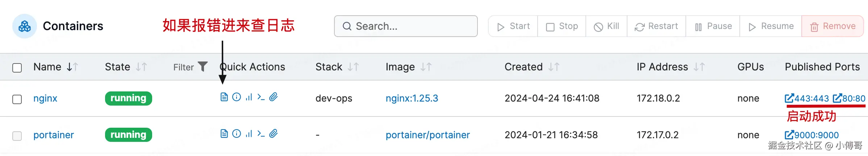The image size is (868, 156).
Task: Open logs icon for nginx container
Action: click(x=224, y=97)
